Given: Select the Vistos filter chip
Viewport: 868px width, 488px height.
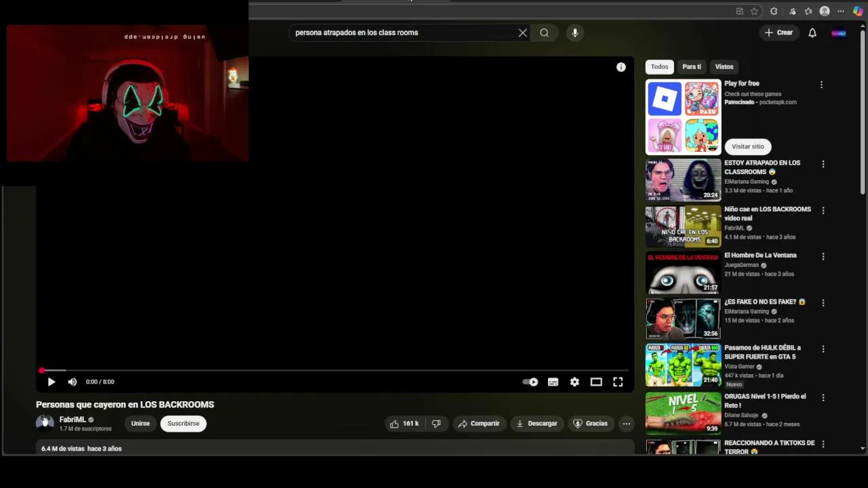Looking at the screenshot, I should pos(724,66).
